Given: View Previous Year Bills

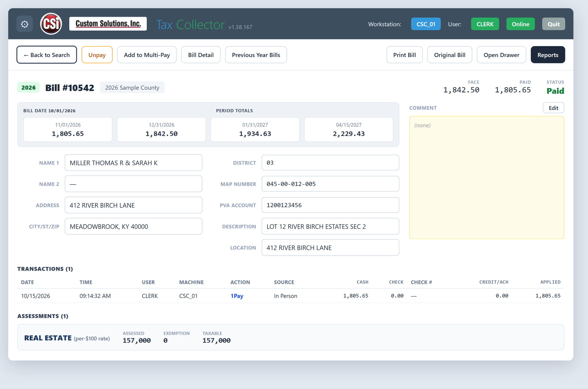Looking at the screenshot, I should click(256, 55).
